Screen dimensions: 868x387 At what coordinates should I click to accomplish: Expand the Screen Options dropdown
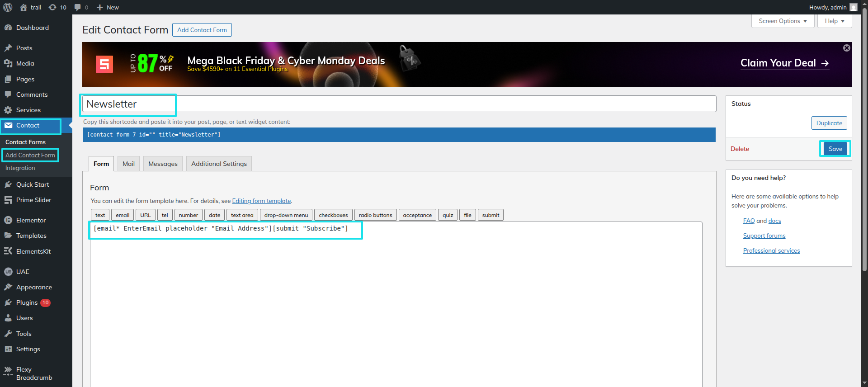(x=783, y=21)
